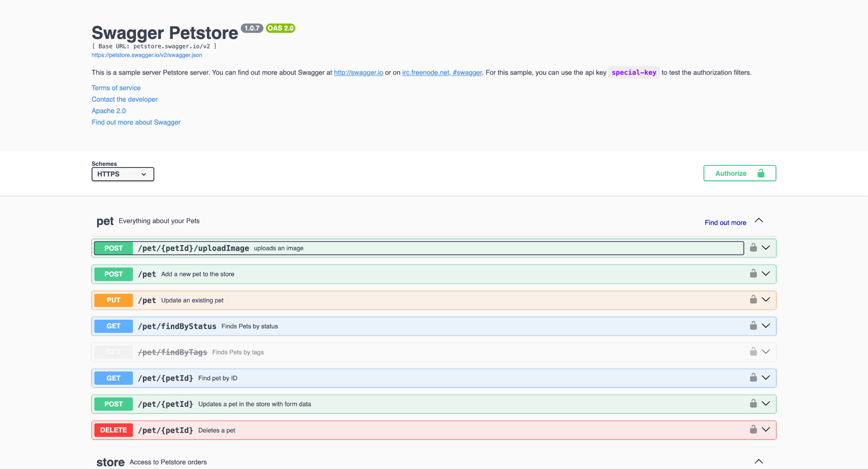Screen dimensions: 868x469
Task: Click the "Finds Pets by tags" description
Action: pos(238,352)
